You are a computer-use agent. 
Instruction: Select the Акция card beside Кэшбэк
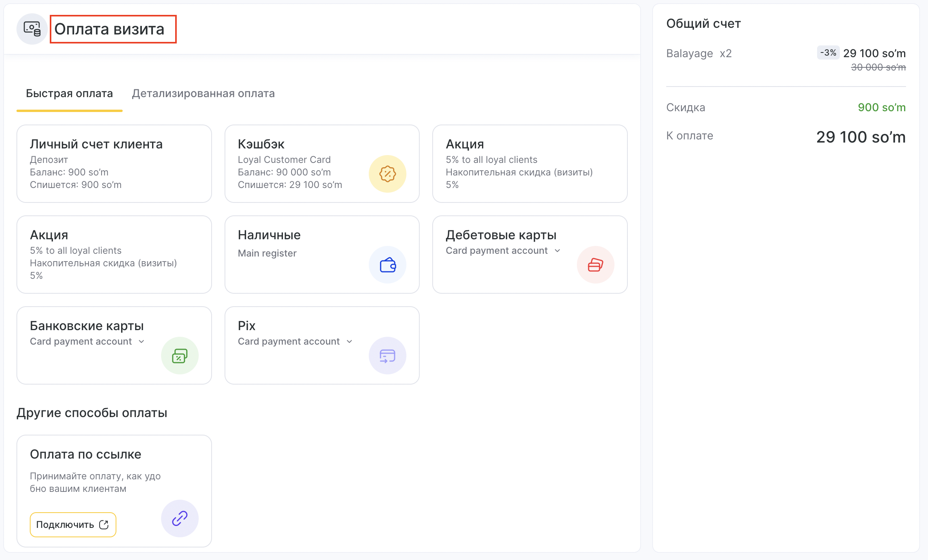(x=529, y=164)
